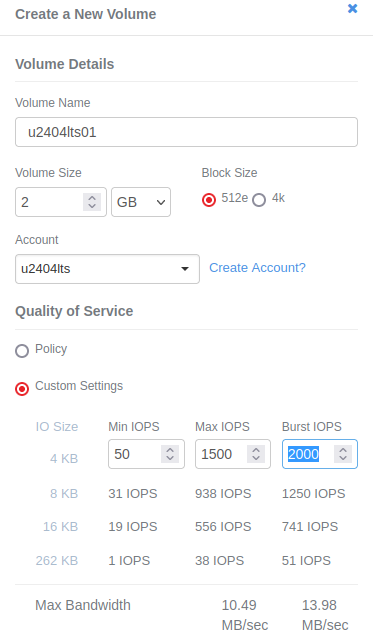The image size is (373, 638).
Task: Adjust the Min IOPS spinner arrows
Action: click(170, 454)
